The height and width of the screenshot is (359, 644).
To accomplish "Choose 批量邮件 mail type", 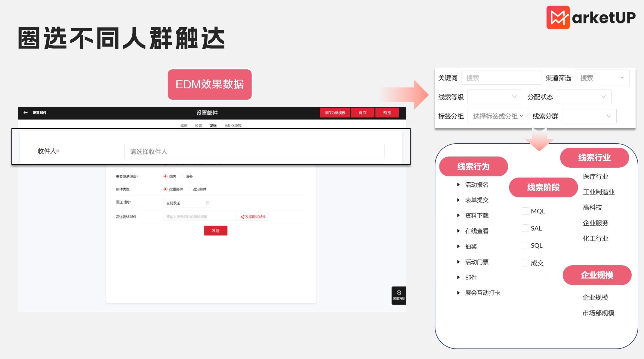I will click(165, 189).
